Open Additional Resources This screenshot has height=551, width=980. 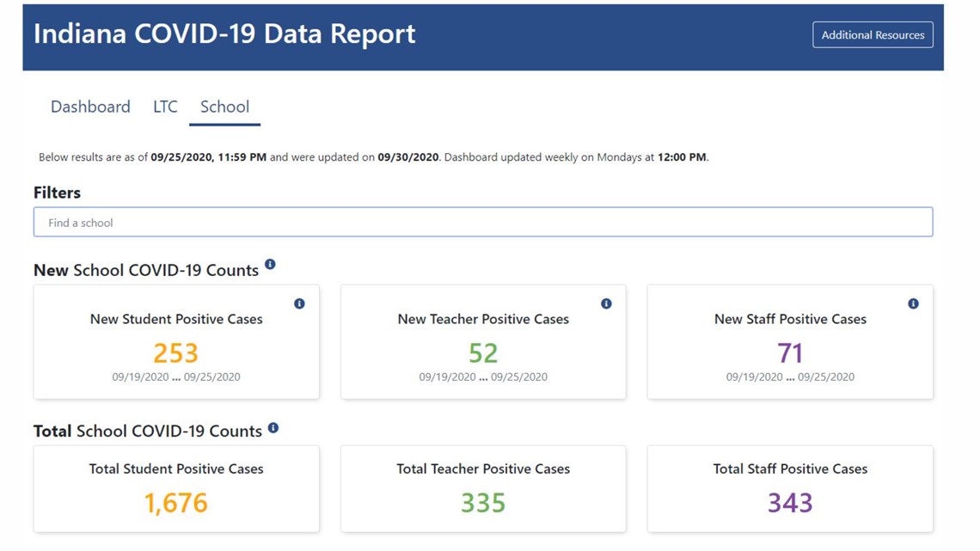coord(873,34)
